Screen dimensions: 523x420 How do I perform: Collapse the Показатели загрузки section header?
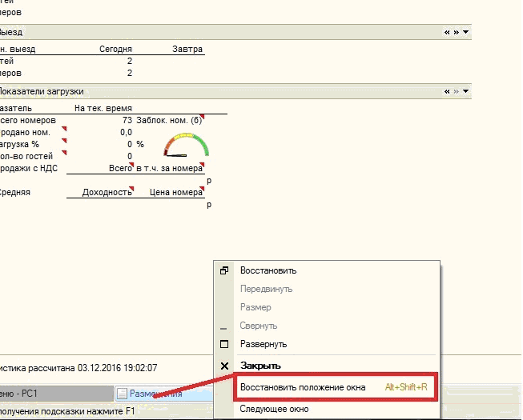235,91
